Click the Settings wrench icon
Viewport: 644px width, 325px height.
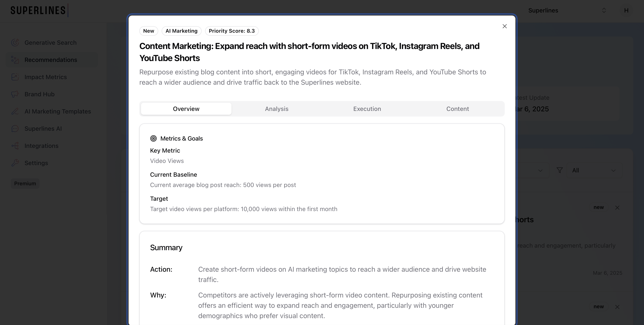[x=15, y=163]
